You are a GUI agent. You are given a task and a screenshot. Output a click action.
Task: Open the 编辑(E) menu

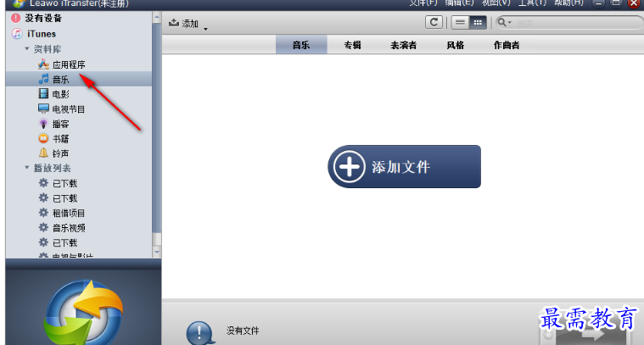[x=459, y=3]
